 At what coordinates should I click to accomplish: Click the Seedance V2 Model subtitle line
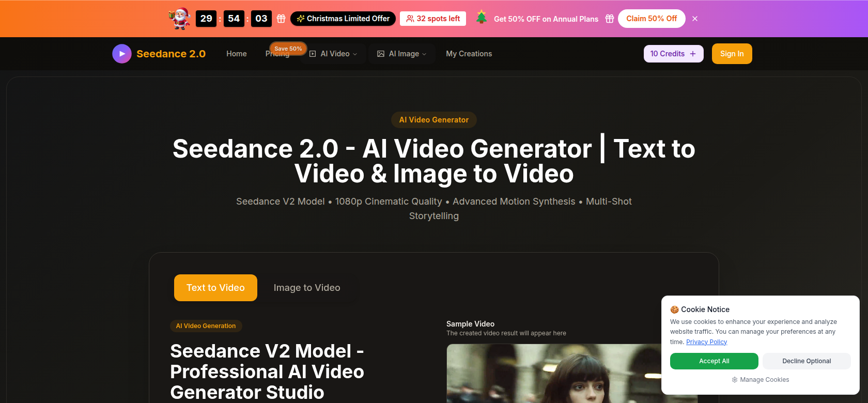pos(434,209)
